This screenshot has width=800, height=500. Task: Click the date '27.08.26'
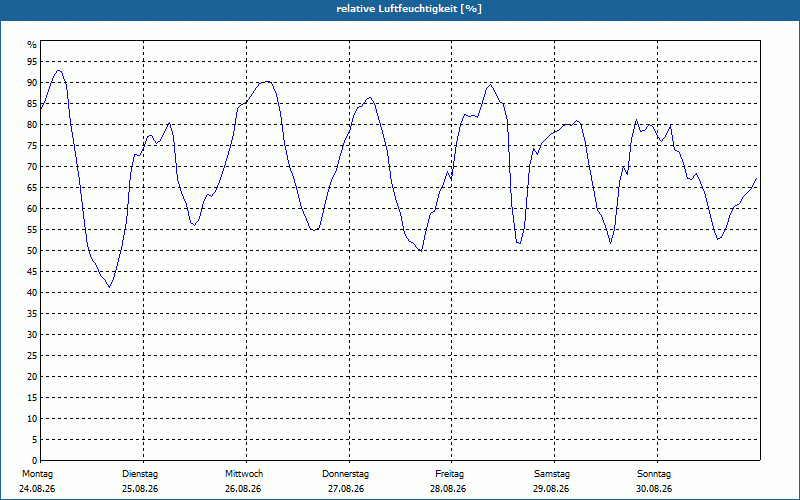tap(346, 489)
